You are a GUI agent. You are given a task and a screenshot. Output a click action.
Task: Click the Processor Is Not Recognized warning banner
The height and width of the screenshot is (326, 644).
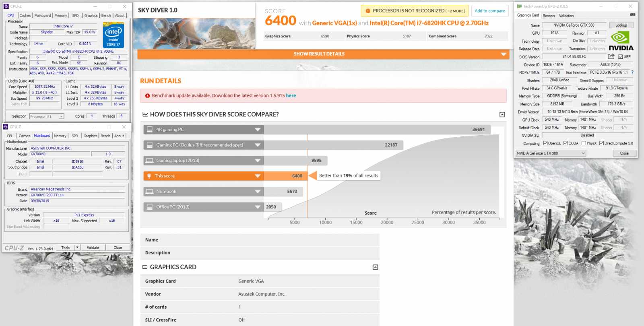tap(415, 11)
